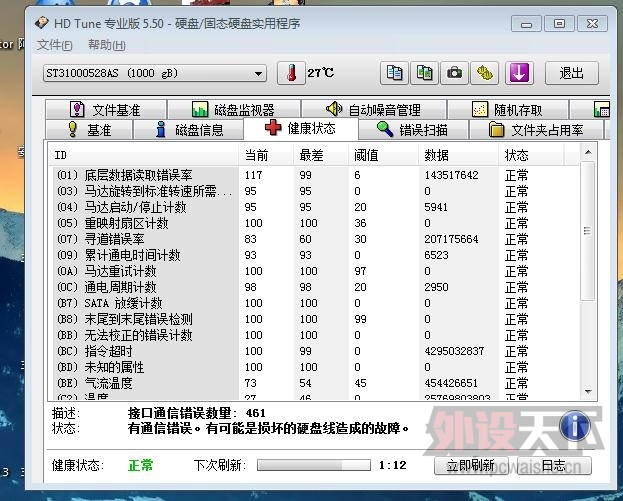Click the 数据 column header
The height and width of the screenshot is (501, 623).
[x=458, y=155]
